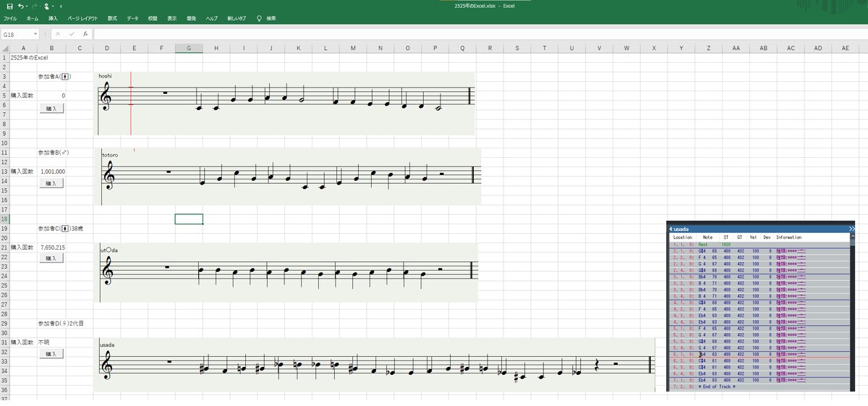Confirm entry with the checkmark icon
This screenshot has width=868, height=406.
click(x=72, y=33)
